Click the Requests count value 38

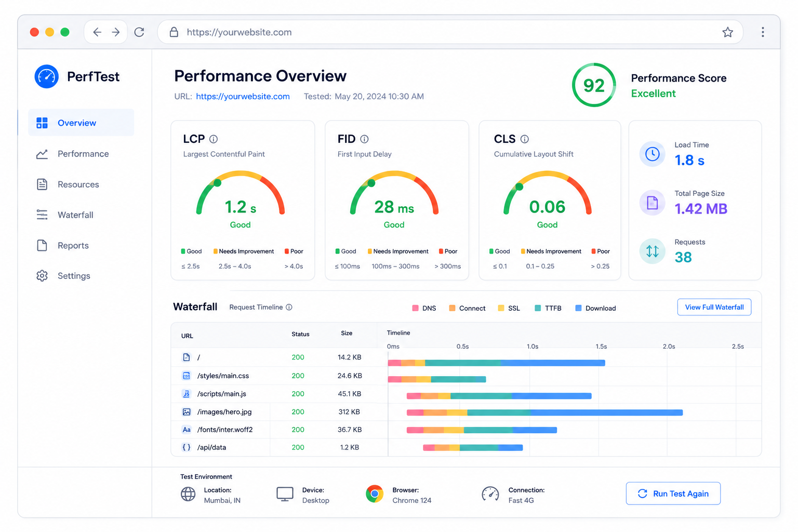tap(683, 258)
